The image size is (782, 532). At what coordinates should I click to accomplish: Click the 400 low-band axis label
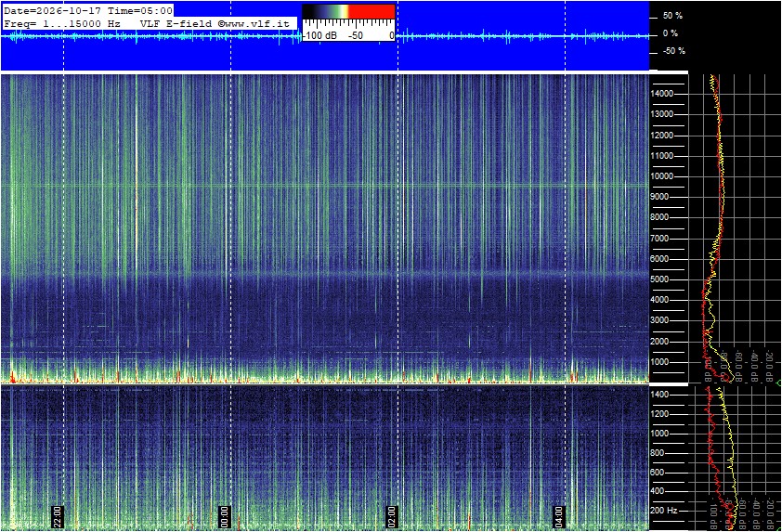pos(658,492)
